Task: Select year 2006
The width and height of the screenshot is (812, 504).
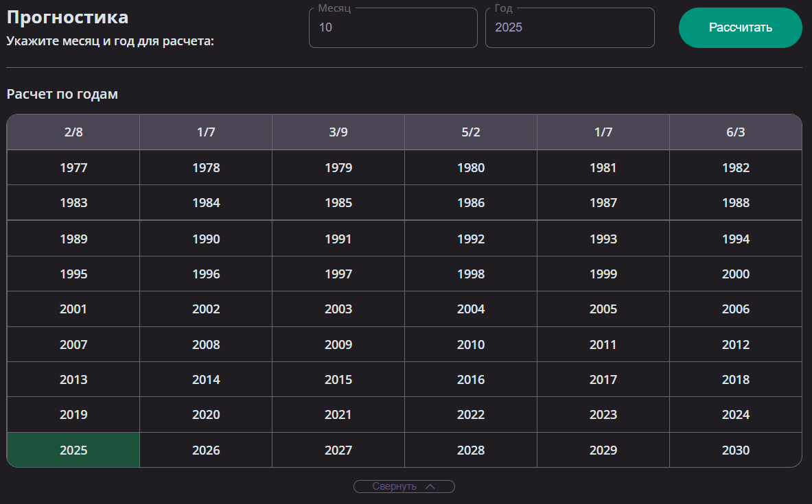Action: click(736, 309)
